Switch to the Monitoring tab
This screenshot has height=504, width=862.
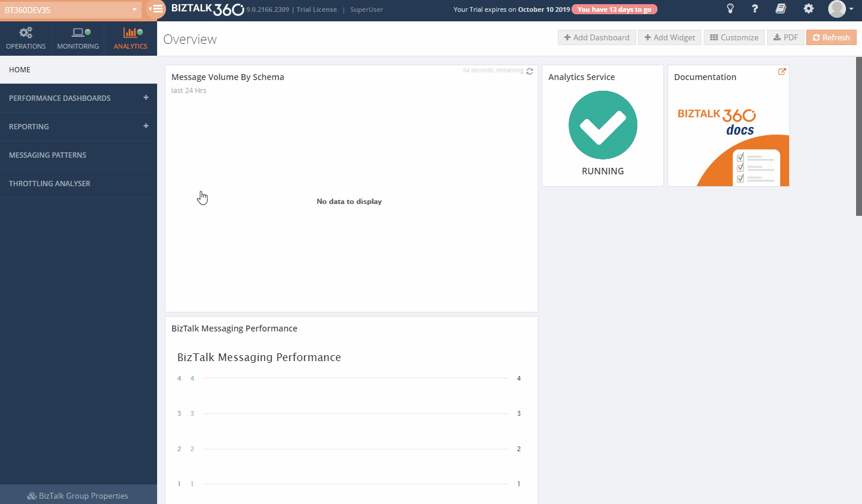point(78,39)
